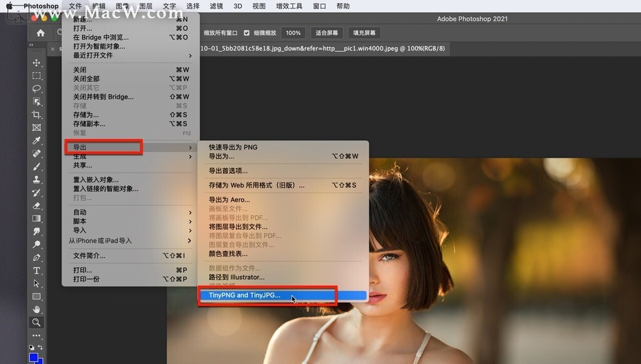Go to the Home screen icon
The height and width of the screenshot is (364, 641).
(x=41, y=33)
